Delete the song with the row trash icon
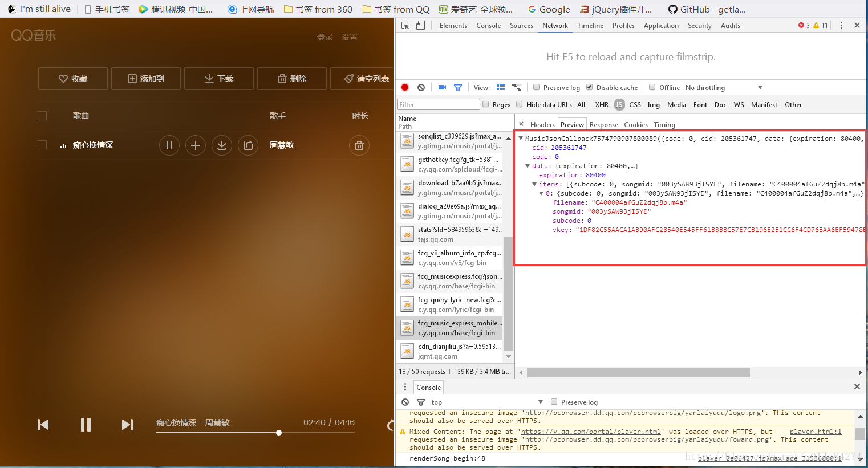 pos(359,145)
